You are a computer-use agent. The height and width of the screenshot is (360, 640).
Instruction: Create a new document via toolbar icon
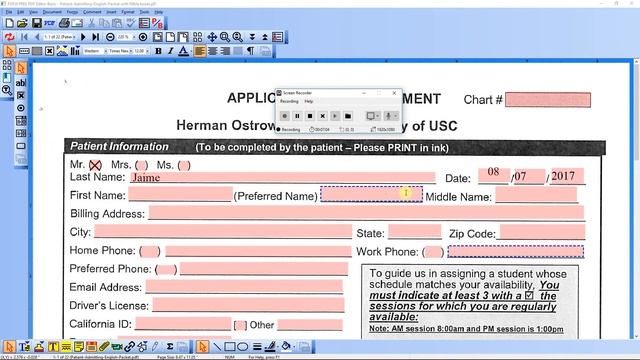[x=9, y=23]
